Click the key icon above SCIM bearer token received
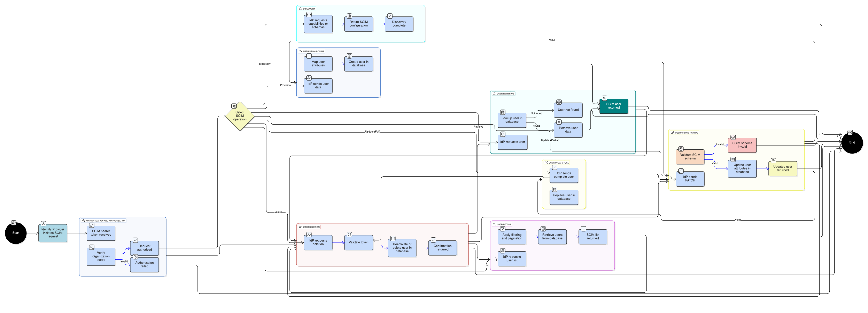The width and height of the screenshot is (868, 313). tap(92, 225)
